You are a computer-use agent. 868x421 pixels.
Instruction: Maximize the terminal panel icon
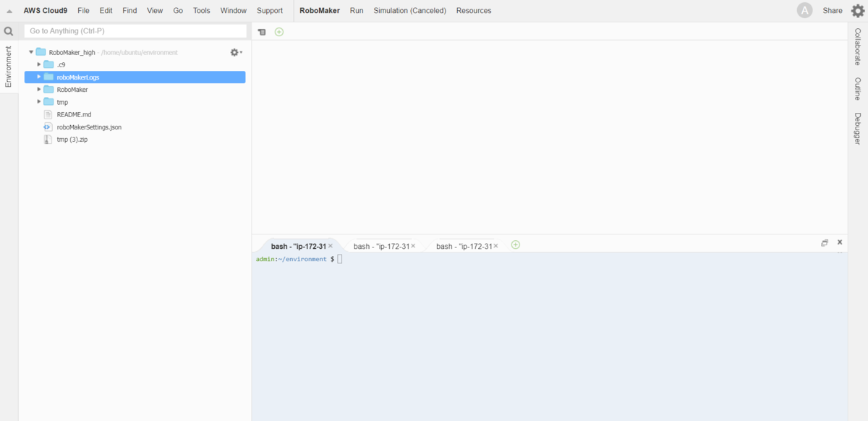click(x=825, y=243)
